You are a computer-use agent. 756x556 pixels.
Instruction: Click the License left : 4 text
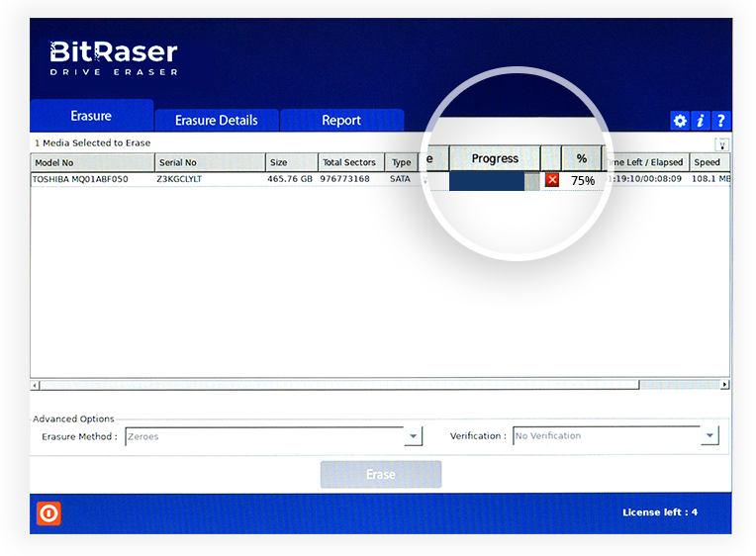click(x=660, y=512)
